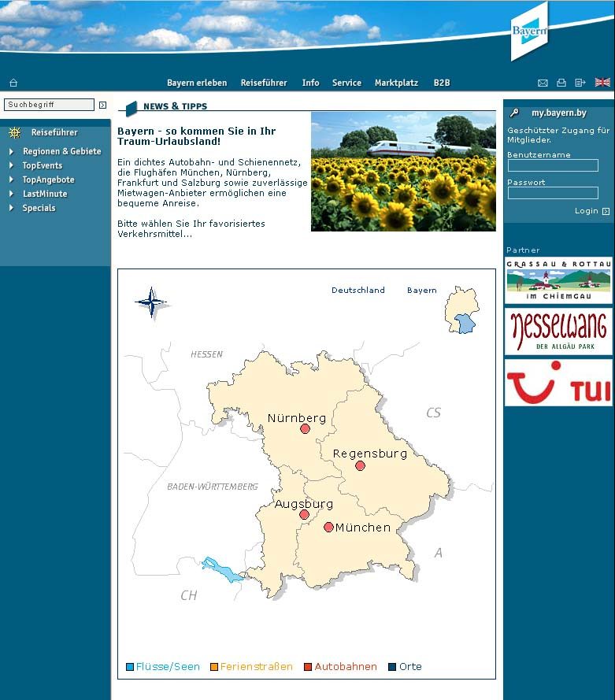The width and height of the screenshot is (615, 700).
Task: Toggle Ferienstraßen map layer
Action: pos(213,667)
